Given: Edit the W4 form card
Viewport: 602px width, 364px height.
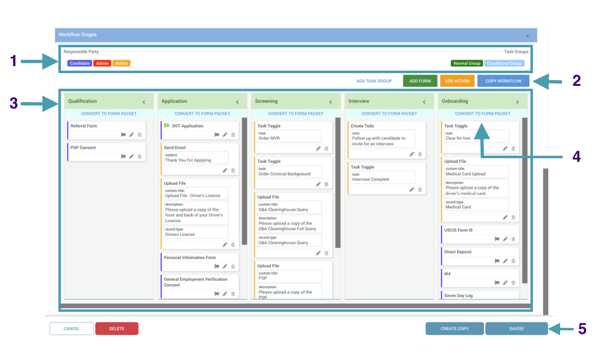Looking at the screenshot, I should [x=505, y=282].
